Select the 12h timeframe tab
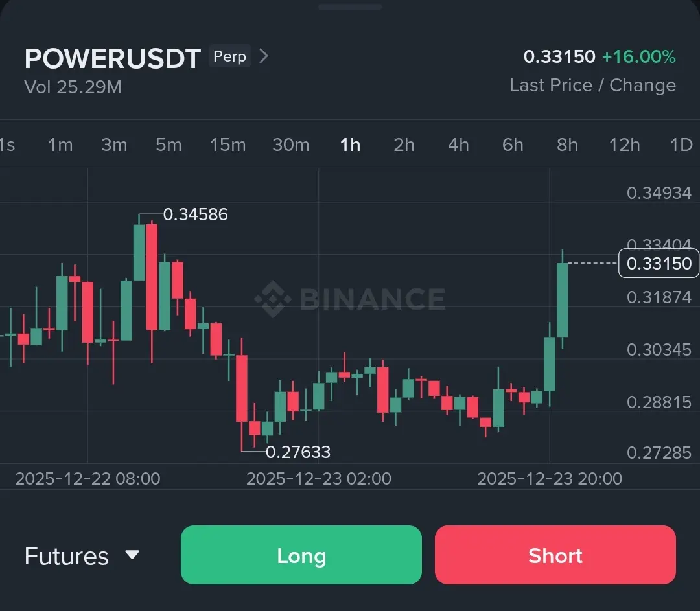The width and height of the screenshot is (700, 611). pyautogui.click(x=625, y=144)
